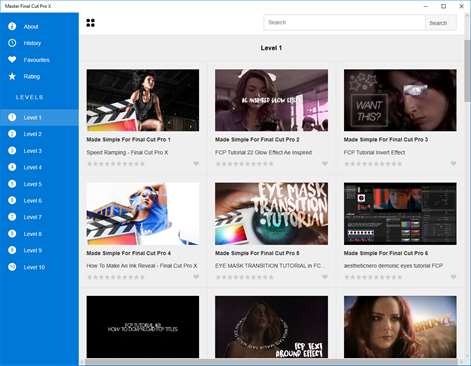Viewport: 471px width, 366px height.
Task: Open the Ink Reveal video thumbnail
Action: [x=143, y=214]
